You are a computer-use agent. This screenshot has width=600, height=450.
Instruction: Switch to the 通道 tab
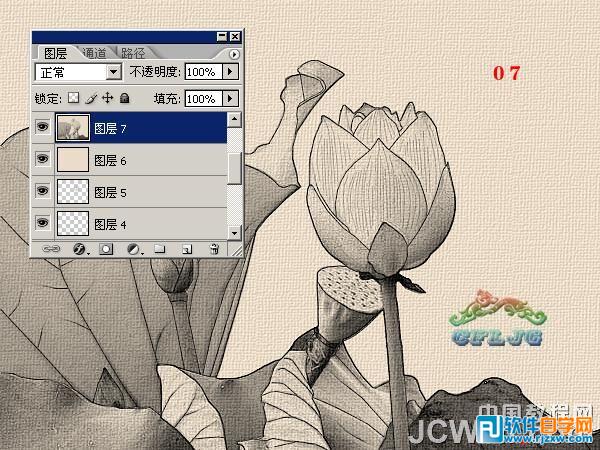[x=94, y=53]
